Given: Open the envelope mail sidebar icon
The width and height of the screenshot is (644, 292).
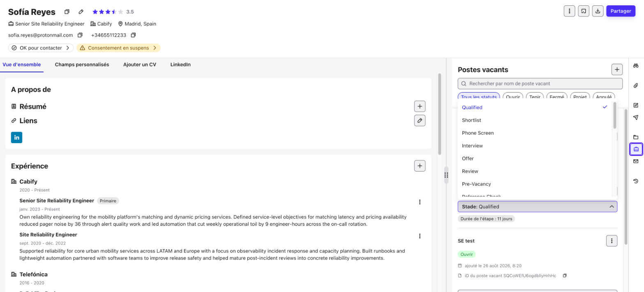Looking at the screenshot, I should pos(636,161).
